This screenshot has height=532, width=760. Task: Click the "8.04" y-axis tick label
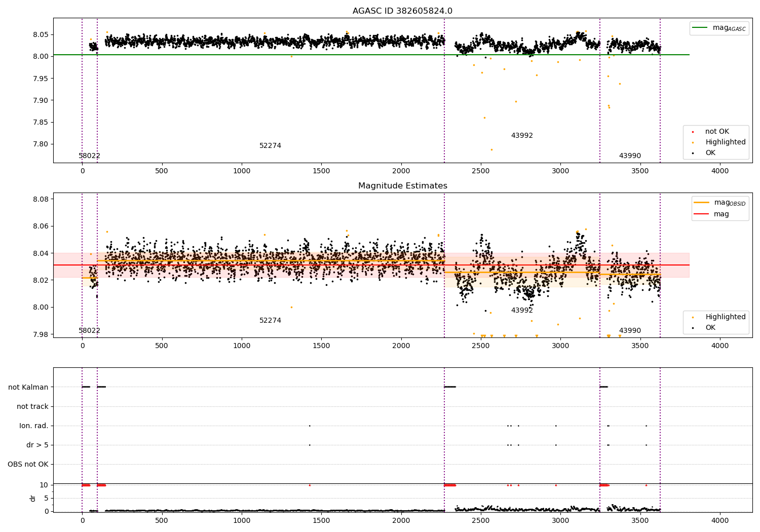point(41,253)
